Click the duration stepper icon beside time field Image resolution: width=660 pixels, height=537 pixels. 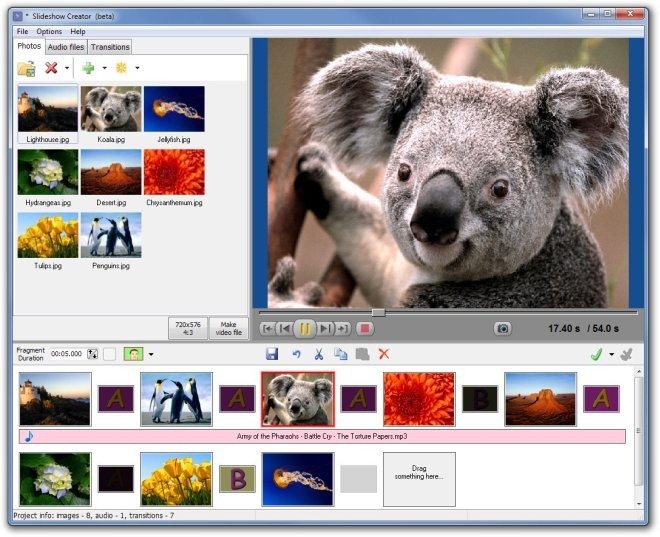point(93,354)
